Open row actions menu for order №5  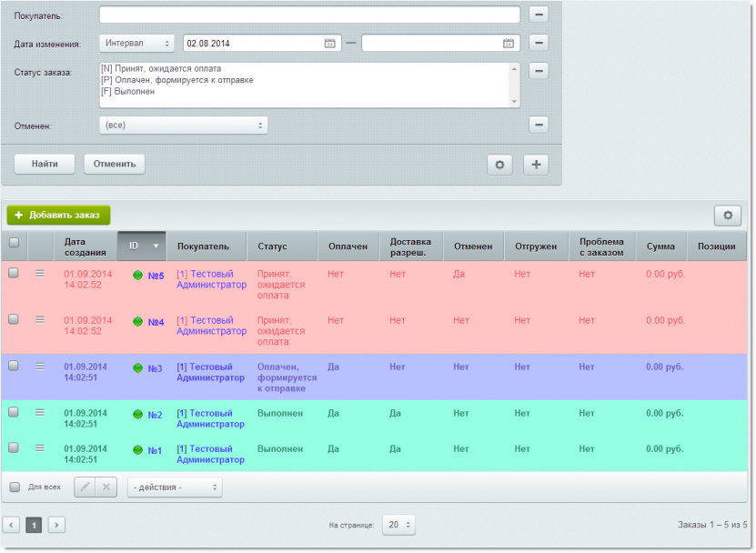click(39, 274)
